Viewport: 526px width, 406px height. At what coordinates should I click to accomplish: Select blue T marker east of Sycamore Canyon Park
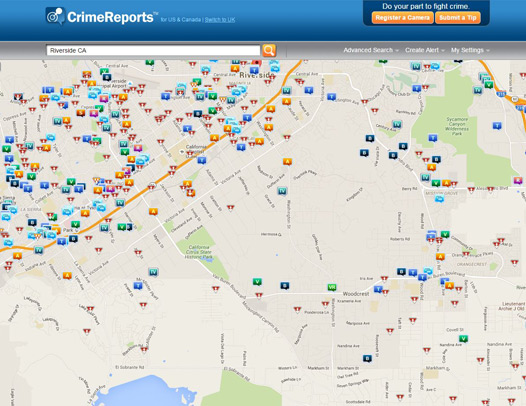coord(497,126)
